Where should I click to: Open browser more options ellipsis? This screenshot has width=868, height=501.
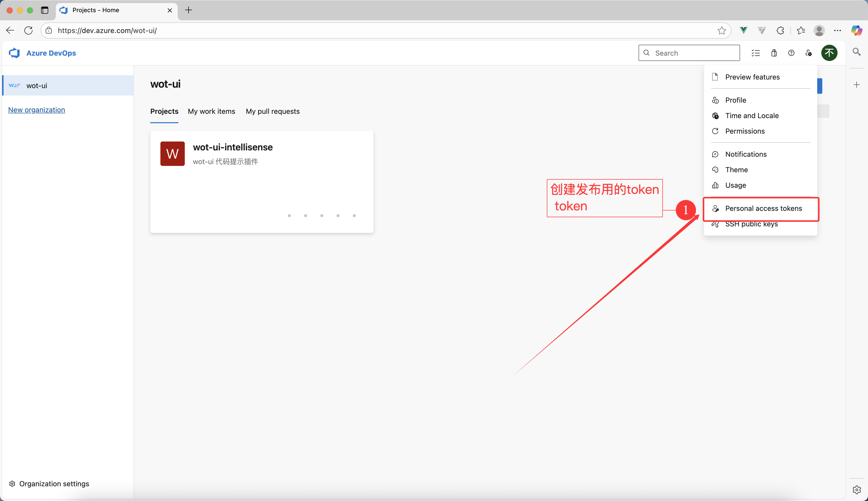click(837, 31)
